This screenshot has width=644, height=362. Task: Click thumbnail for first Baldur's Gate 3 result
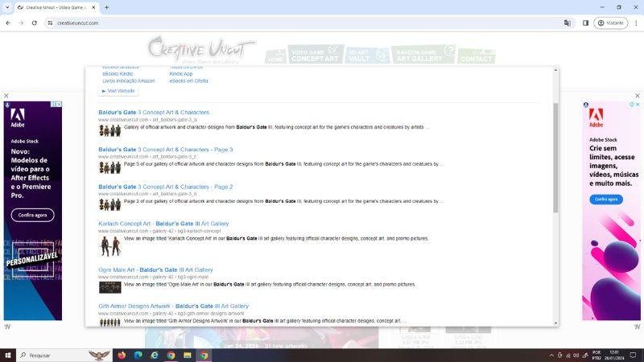(110, 130)
